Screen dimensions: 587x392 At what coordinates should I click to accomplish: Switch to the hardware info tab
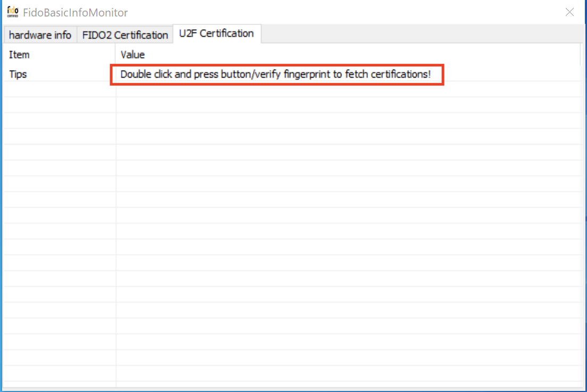pyautogui.click(x=39, y=35)
